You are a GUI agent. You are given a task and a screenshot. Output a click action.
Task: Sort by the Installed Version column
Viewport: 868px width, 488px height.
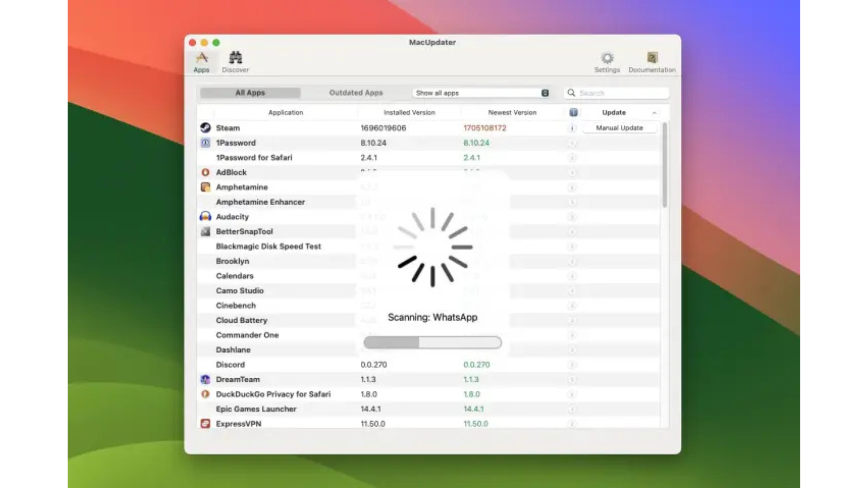409,113
